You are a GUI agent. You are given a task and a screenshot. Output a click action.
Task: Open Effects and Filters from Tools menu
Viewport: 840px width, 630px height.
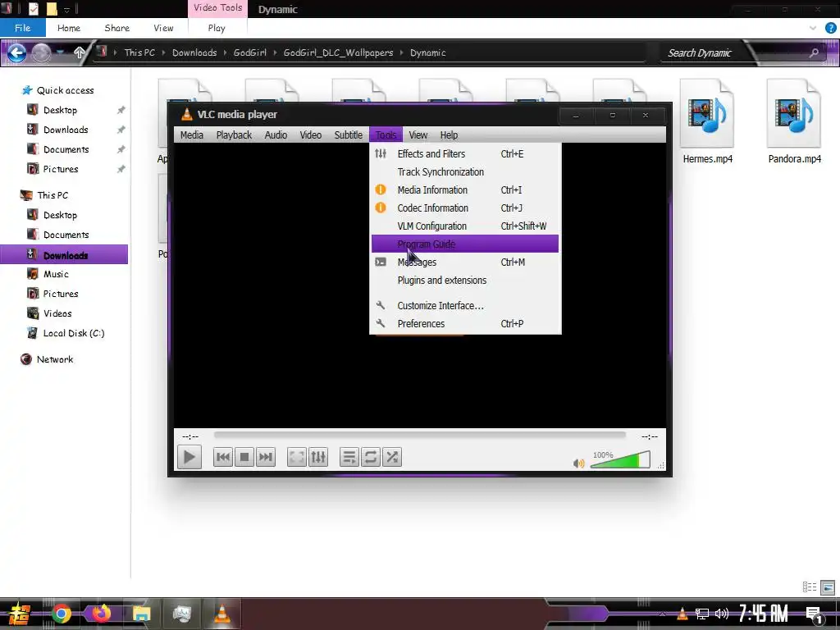tap(465, 153)
